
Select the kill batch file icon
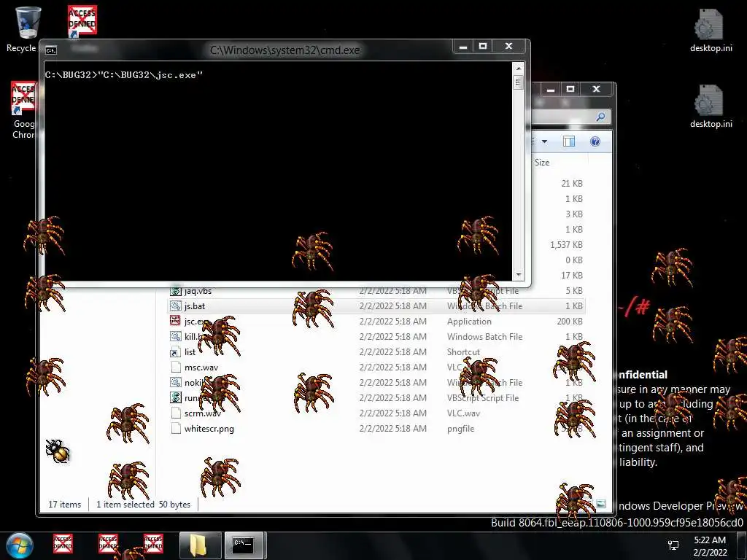click(176, 336)
